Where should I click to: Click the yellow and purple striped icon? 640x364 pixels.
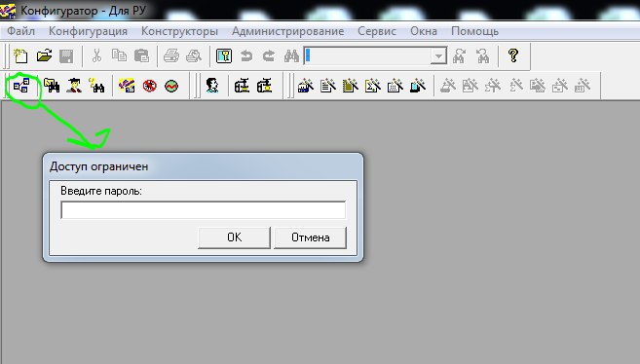pyautogui.click(x=127, y=86)
